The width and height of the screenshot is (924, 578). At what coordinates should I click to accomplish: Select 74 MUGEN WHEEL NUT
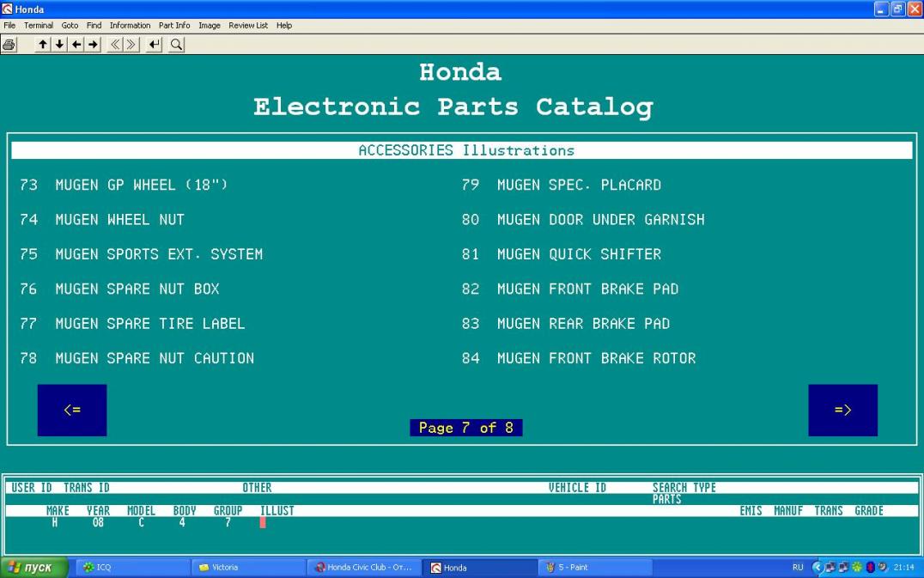pyautogui.click(x=102, y=220)
